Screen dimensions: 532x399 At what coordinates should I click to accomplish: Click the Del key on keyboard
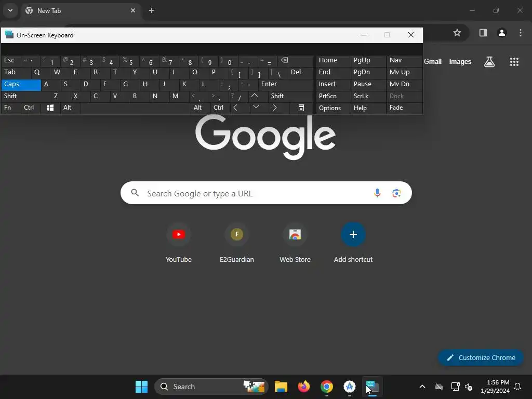pyautogui.click(x=301, y=72)
